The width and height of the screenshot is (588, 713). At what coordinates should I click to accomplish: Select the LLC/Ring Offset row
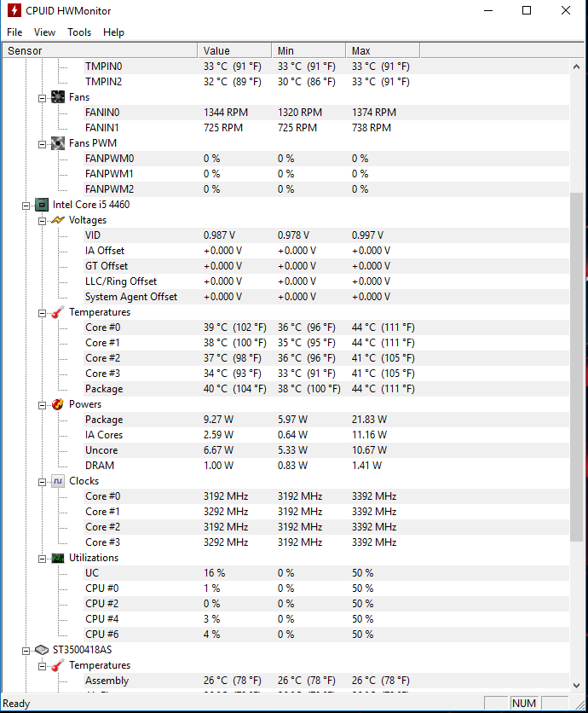[326, 281]
